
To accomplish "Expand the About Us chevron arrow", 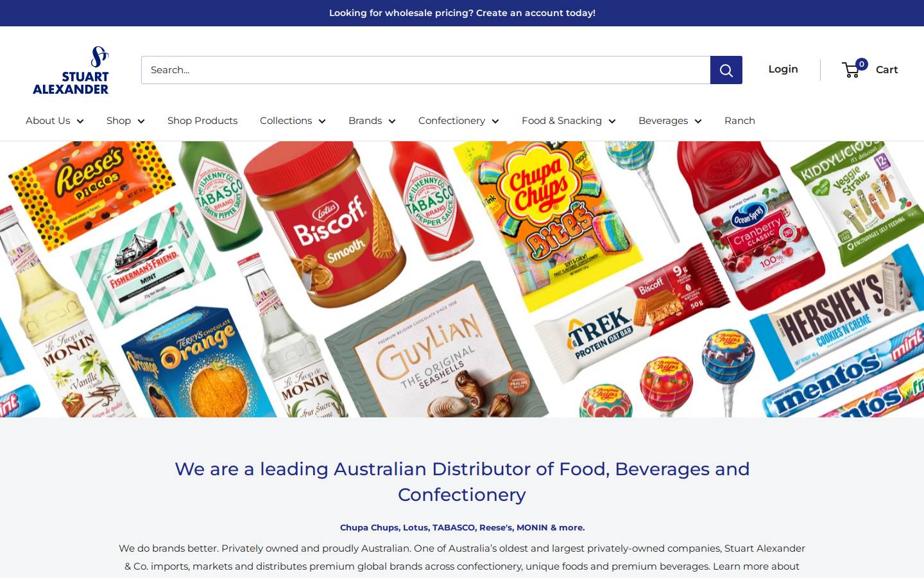I will tap(80, 121).
